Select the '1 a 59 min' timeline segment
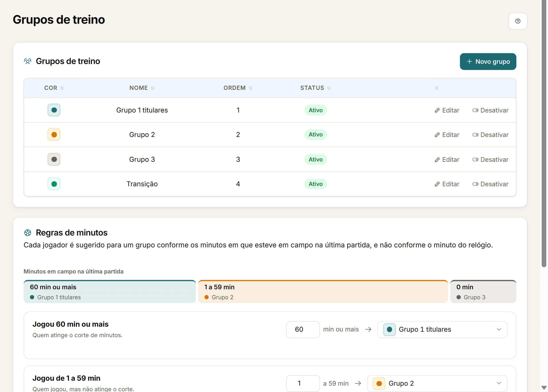 pos(323,292)
